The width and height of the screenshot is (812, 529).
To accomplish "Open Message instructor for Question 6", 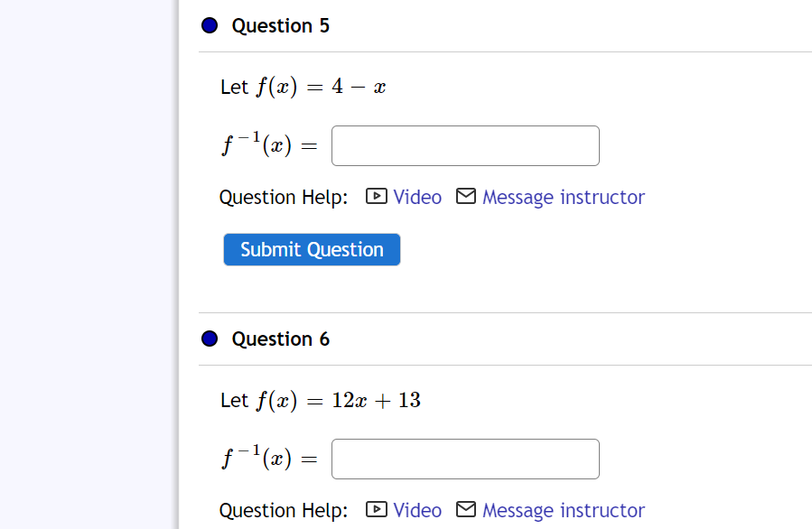I will [x=563, y=510].
